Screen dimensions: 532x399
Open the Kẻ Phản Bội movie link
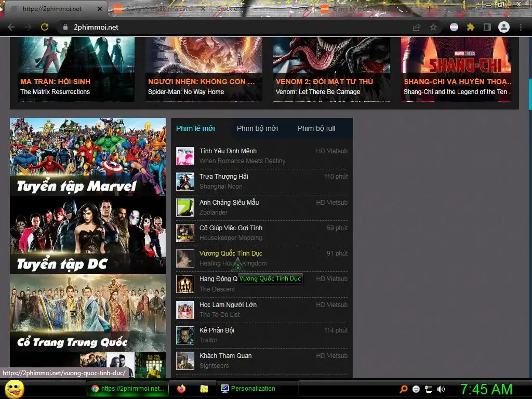(x=217, y=330)
